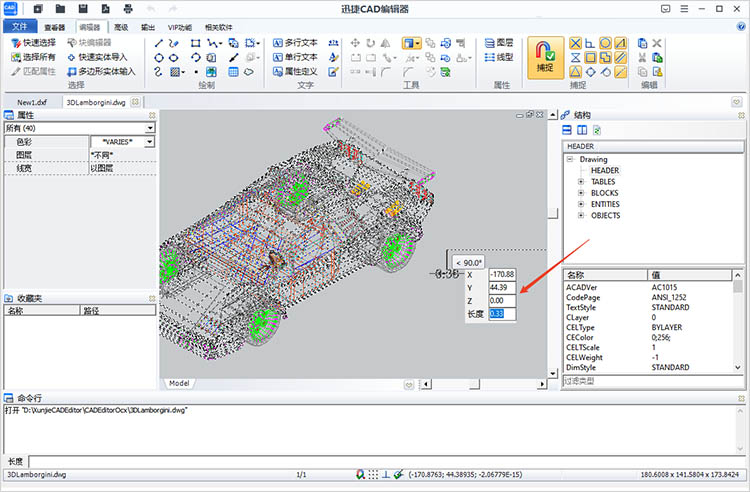Image resolution: width=750 pixels, height=492 pixels.
Task: Open the 色彩 *VARIES* color dropdown
Action: click(x=150, y=142)
